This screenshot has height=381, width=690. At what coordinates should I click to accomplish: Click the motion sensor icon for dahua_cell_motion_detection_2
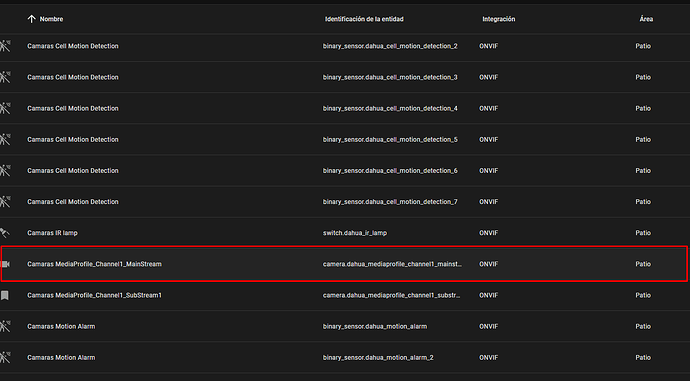coord(5,46)
